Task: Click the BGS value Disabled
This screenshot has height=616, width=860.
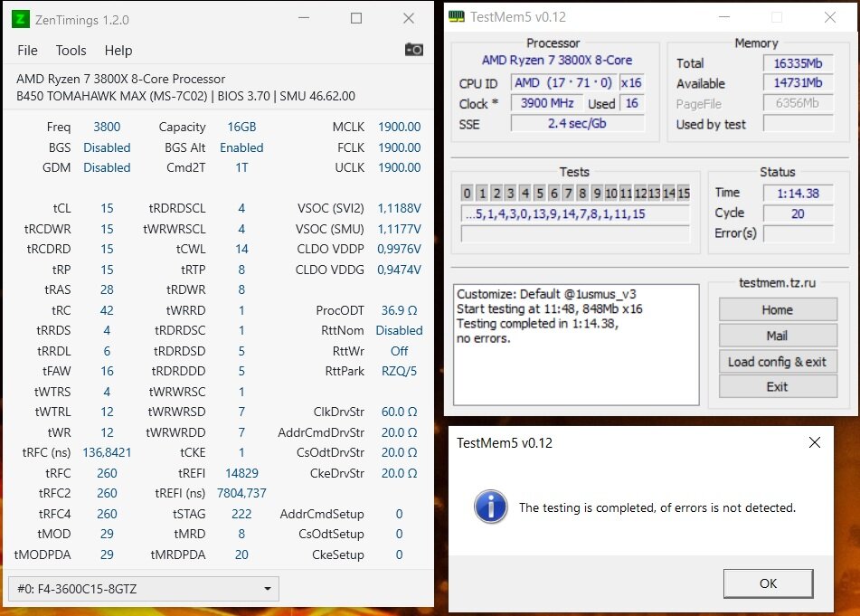Action: (107, 147)
